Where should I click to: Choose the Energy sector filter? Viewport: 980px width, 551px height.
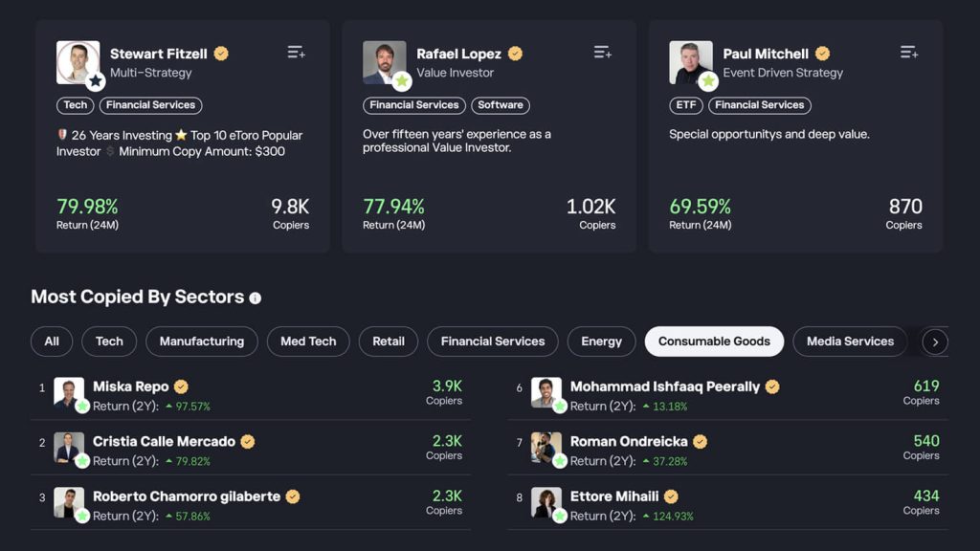601,342
